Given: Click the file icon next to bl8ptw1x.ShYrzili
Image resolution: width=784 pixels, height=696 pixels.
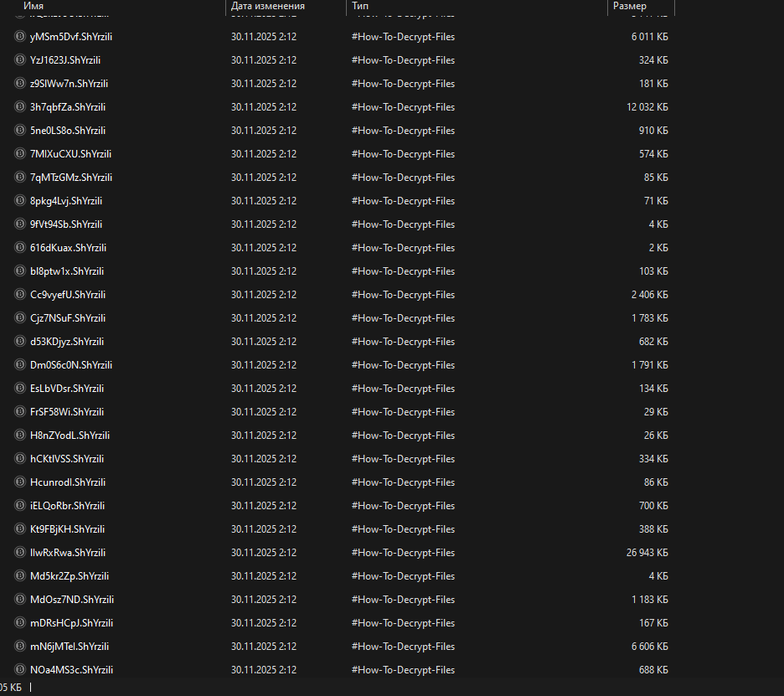Looking at the screenshot, I should click(19, 271).
